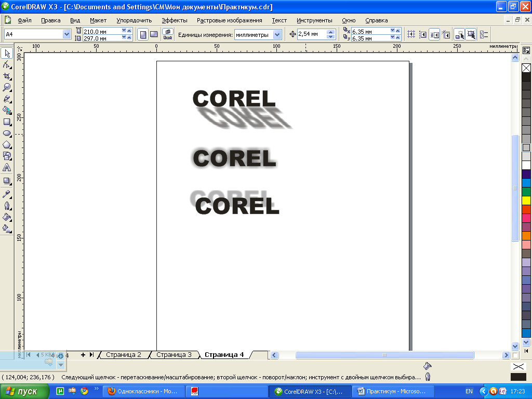Switch to Практикум Microsoft Word taskbar item

[x=393, y=392]
